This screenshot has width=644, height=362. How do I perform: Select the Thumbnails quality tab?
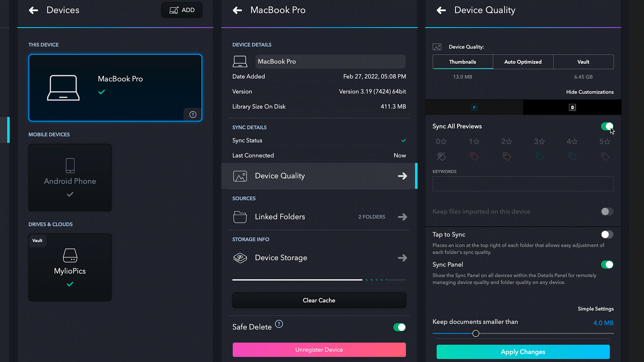pos(463,62)
